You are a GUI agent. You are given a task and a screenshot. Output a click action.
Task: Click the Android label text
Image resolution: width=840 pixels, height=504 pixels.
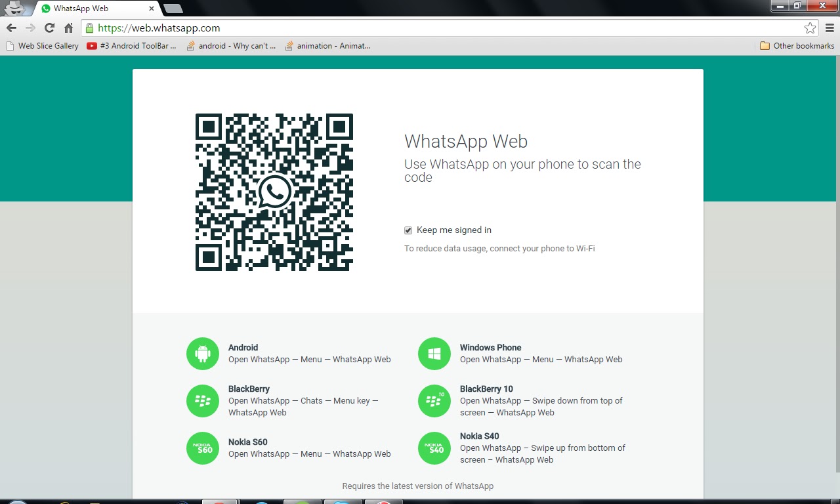coord(243,348)
